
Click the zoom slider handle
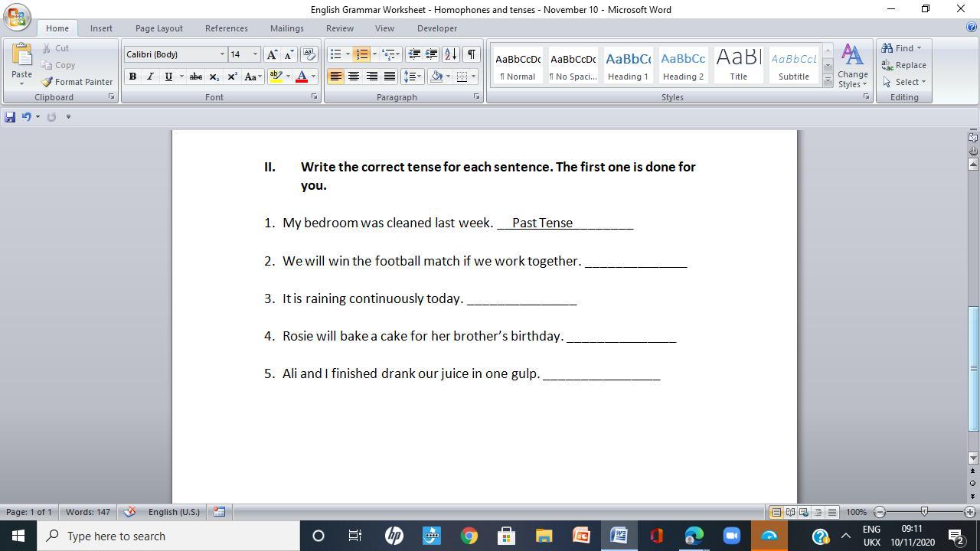coord(924,512)
